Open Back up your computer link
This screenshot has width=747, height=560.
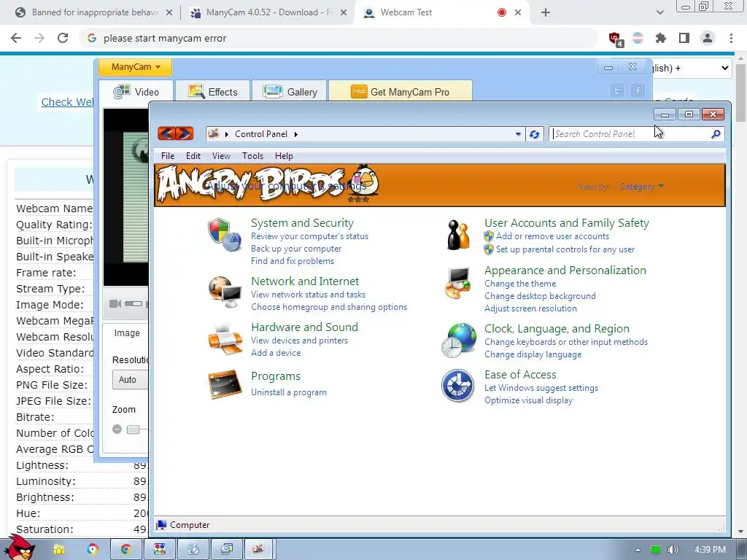pyautogui.click(x=296, y=249)
